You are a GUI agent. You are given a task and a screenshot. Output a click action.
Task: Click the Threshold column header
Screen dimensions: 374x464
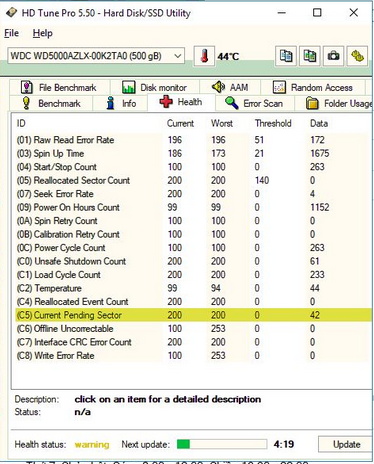point(273,123)
